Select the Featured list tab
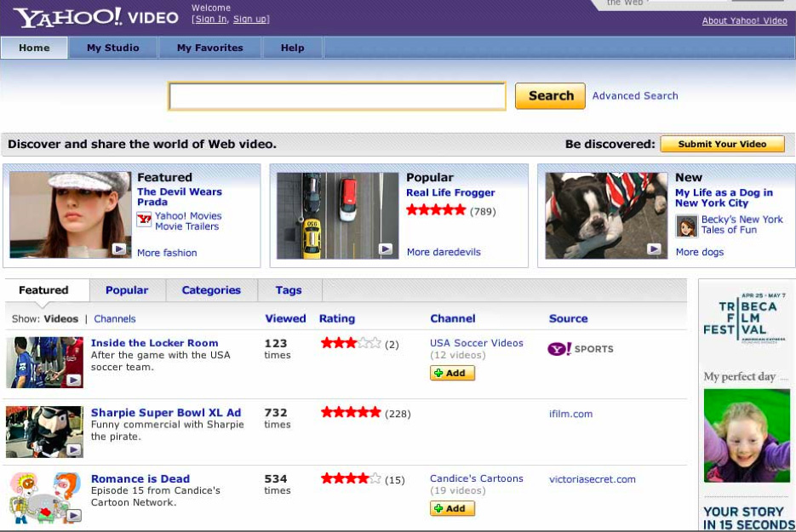 (x=43, y=290)
